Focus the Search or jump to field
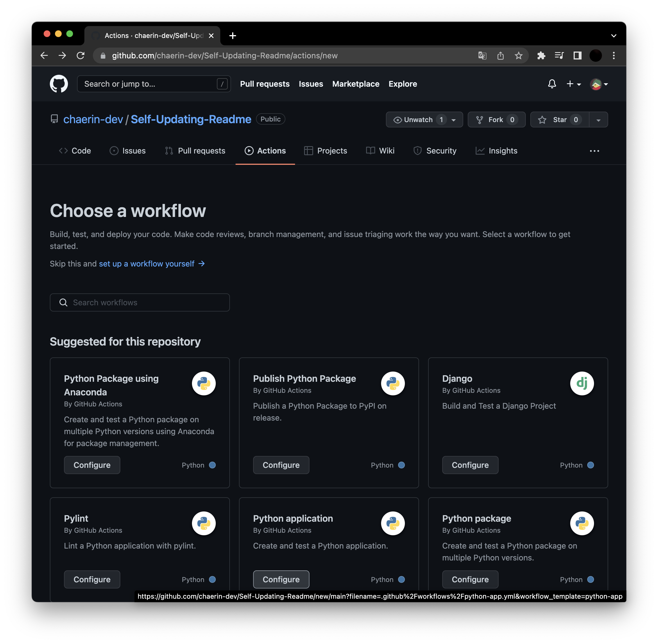Image resolution: width=658 pixels, height=644 pixels. point(154,84)
